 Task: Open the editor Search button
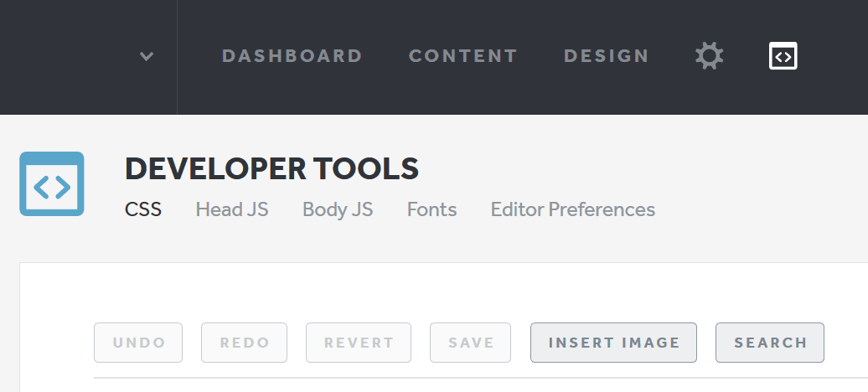coord(770,343)
